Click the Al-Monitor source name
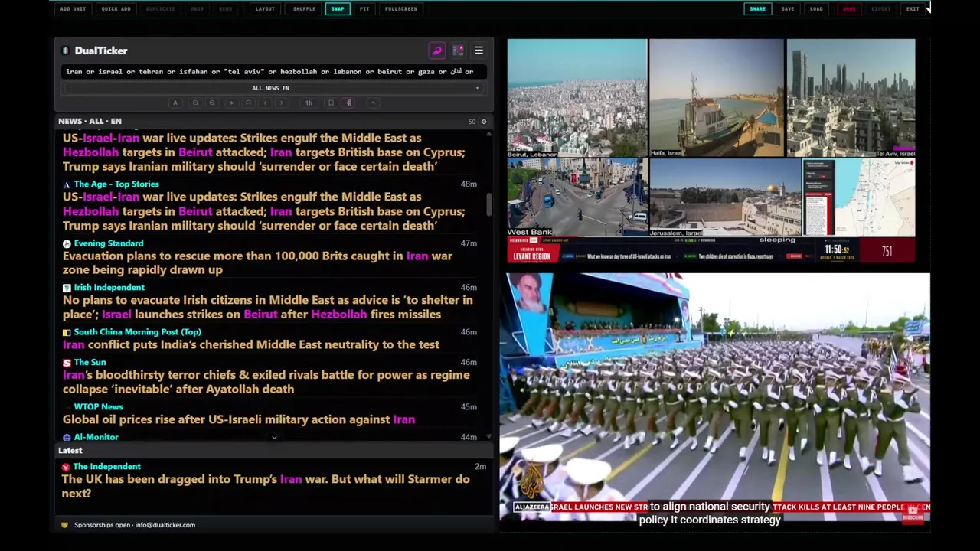This screenshot has width=980, height=551. (x=96, y=438)
